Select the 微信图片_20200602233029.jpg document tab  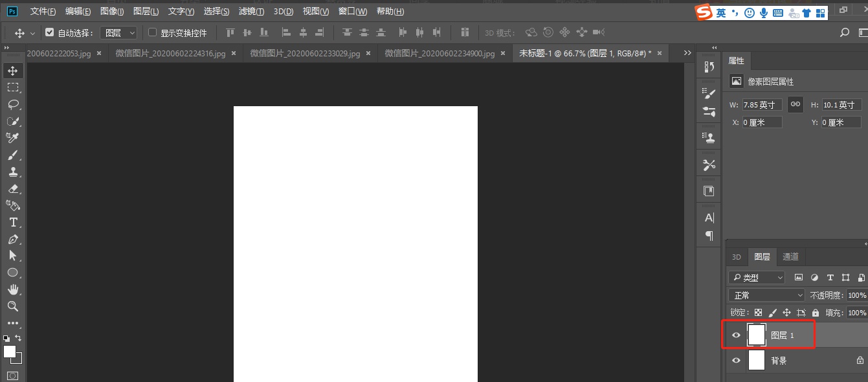[x=304, y=53]
